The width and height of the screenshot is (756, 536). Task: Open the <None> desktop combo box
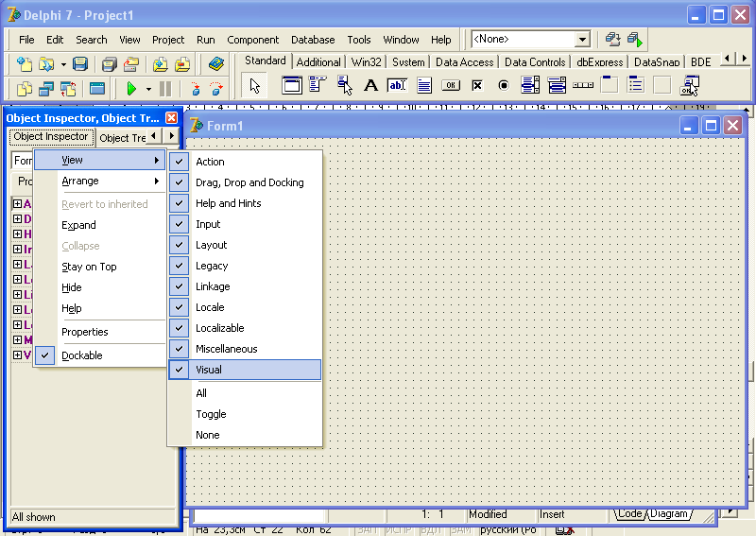tap(582, 39)
